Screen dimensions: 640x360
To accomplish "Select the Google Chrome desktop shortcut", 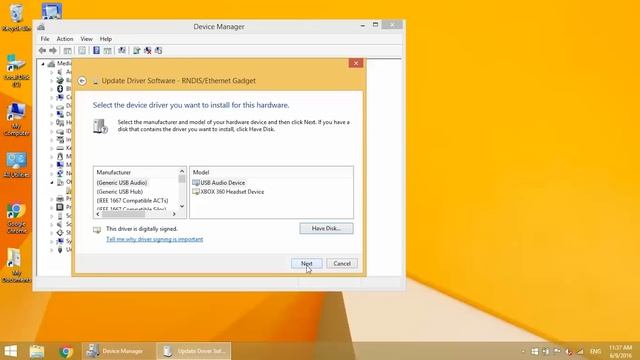I will (16, 218).
